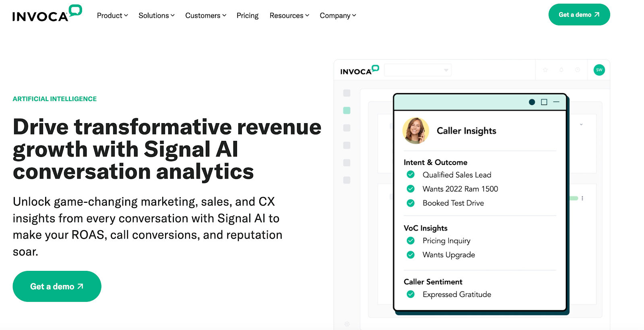Click the SW user avatar in mockup

tap(599, 70)
